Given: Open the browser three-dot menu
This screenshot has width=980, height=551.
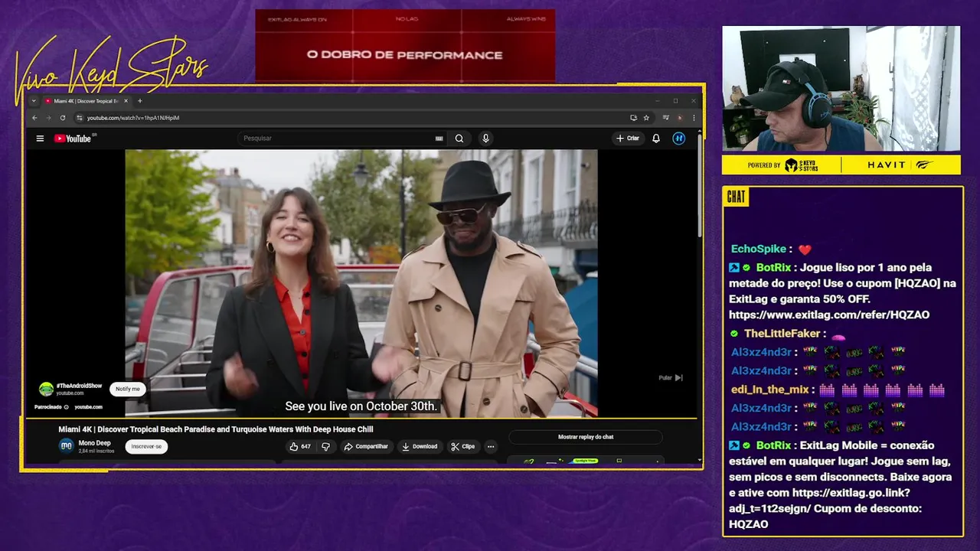Looking at the screenshot, I should click(694, 118).
